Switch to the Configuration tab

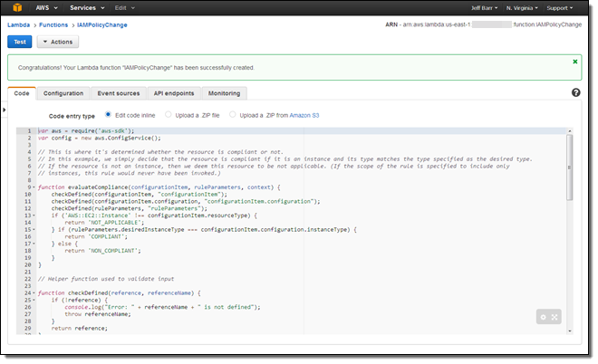[x=63, y=93]
